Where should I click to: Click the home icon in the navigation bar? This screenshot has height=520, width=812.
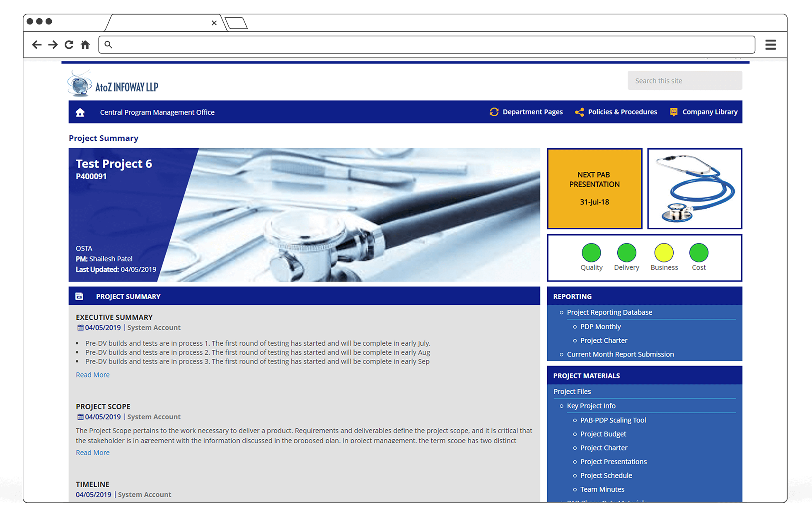click(79, 112)
